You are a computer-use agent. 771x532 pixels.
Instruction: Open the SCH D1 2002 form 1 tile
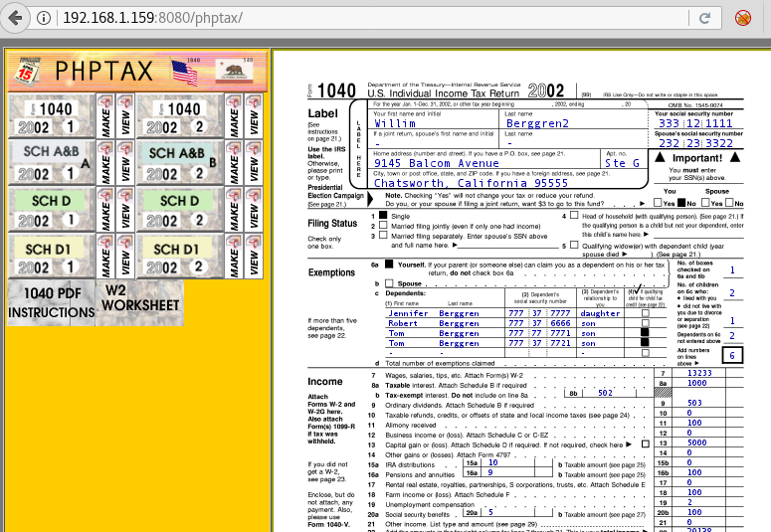point(51,257)
